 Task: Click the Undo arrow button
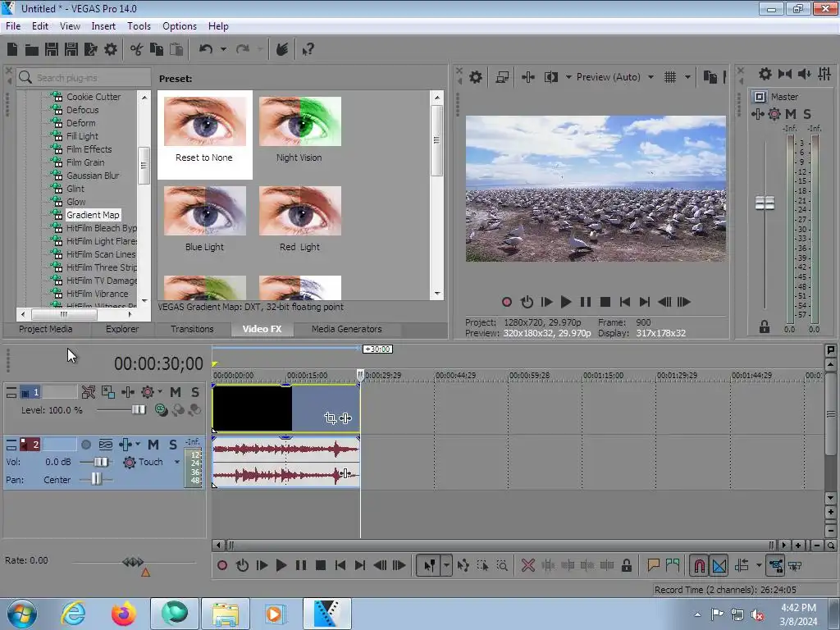[x=206, y=49]
